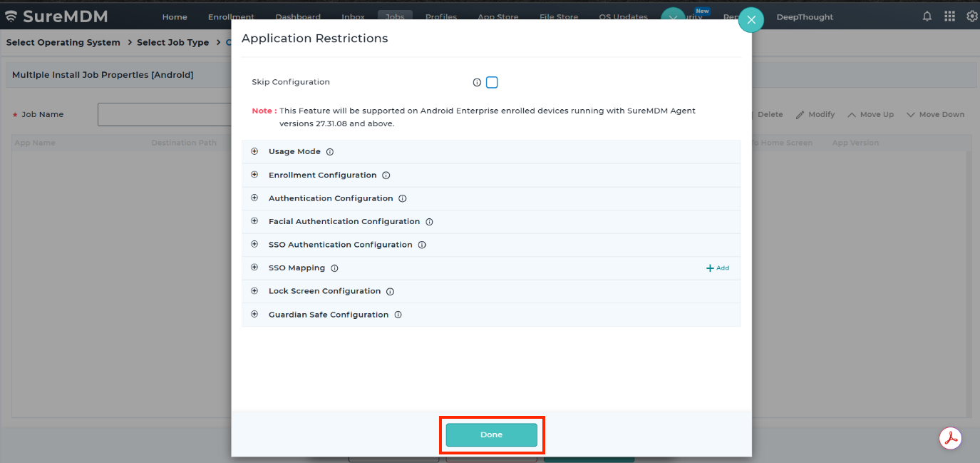Click the info icon beside Usage Mode
The image size is (980, 463).
click(x=330, y=152)
